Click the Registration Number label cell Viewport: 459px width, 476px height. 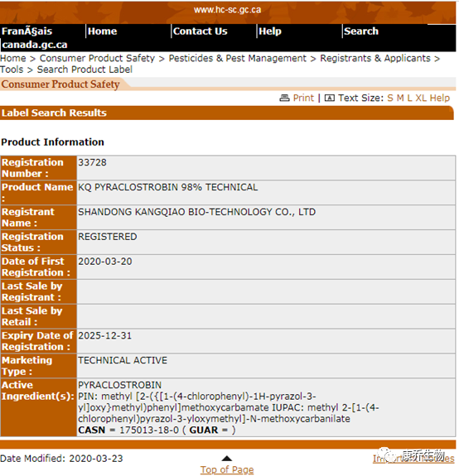(39, 168)
